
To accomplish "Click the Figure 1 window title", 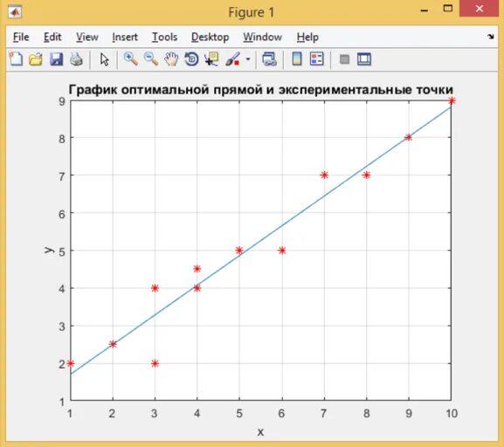I will click(x=252, y=12).
